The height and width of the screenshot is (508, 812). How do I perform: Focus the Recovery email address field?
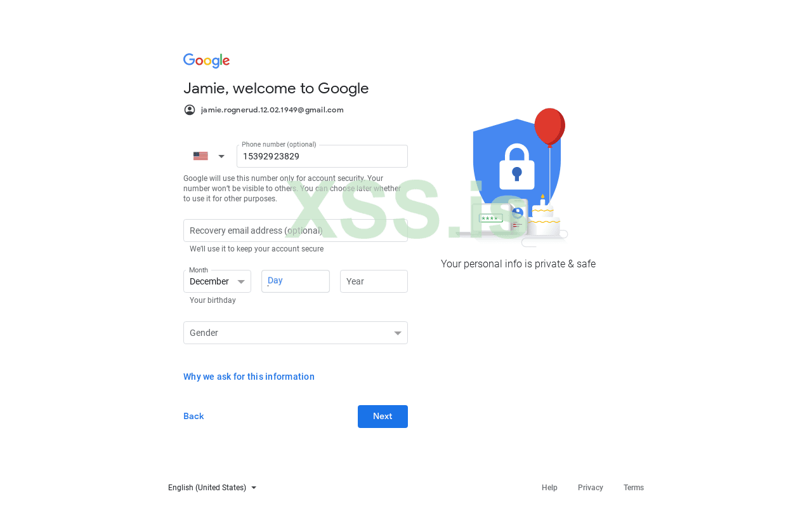pos(296,231)
